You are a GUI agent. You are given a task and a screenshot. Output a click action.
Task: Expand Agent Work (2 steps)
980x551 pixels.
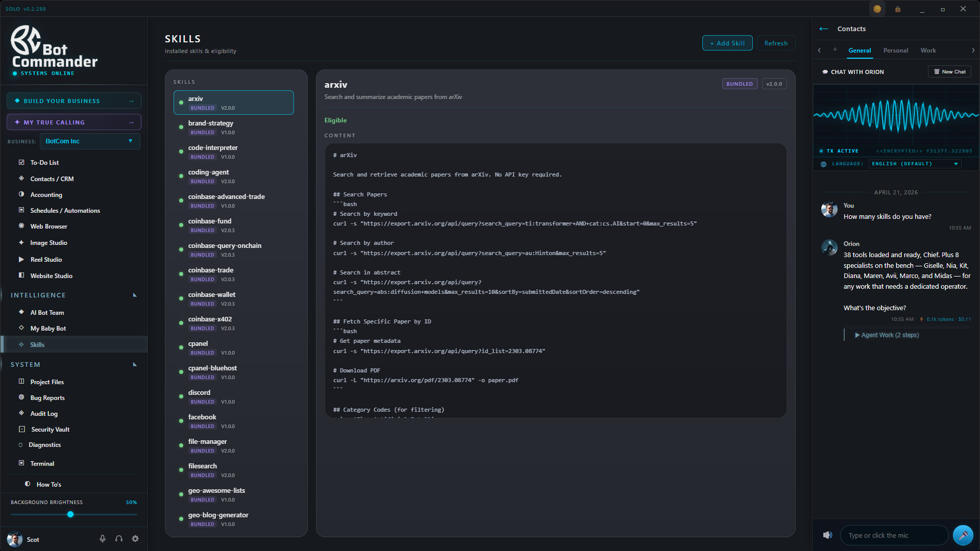tap(887, 335)
